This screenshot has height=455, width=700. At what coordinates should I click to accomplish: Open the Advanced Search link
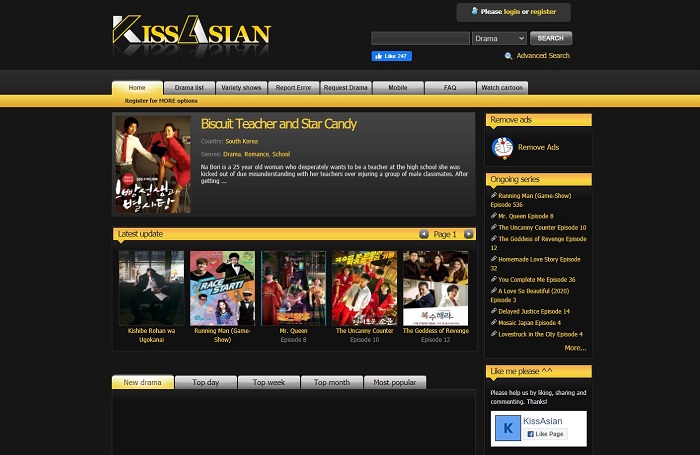point(543,56)
